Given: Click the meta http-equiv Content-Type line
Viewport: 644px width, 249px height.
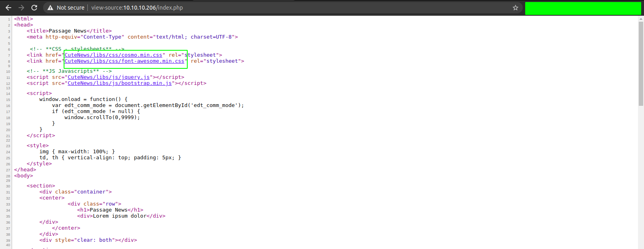Looking at the screenshot, I should coord(133,37).
